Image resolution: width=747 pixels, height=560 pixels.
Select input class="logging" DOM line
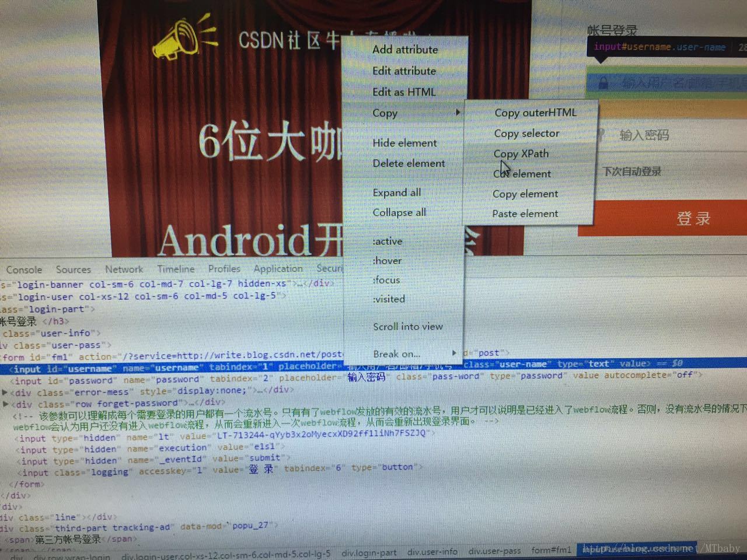219,470
